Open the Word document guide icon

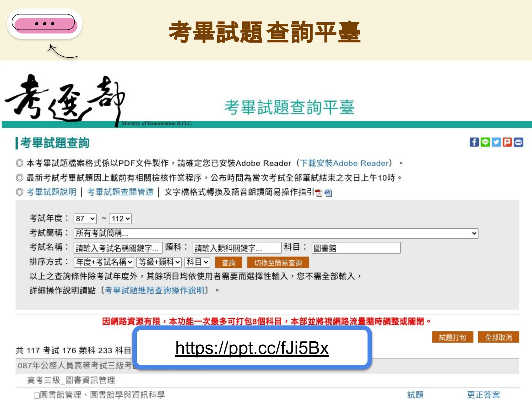[x=328, y=193]
